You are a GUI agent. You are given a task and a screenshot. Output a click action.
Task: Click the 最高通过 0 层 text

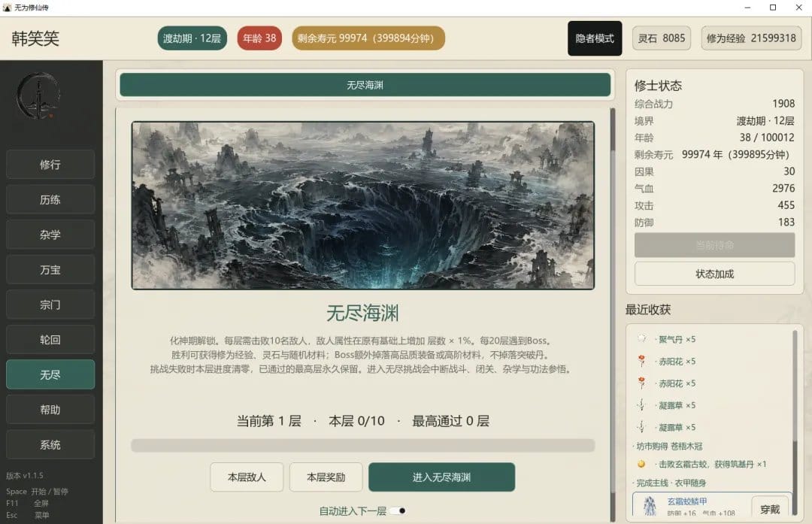[x=450, y=421]
